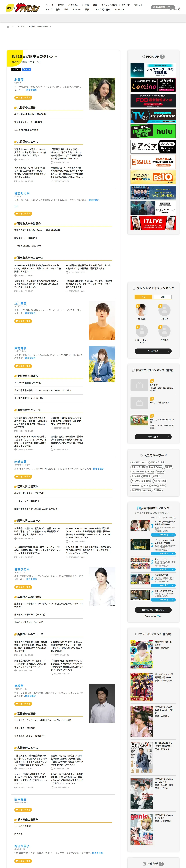Click 朝ドラ歴代ヒロイン keyword tag
Viewport: 186px width, 868px height.
click(139, 462)
